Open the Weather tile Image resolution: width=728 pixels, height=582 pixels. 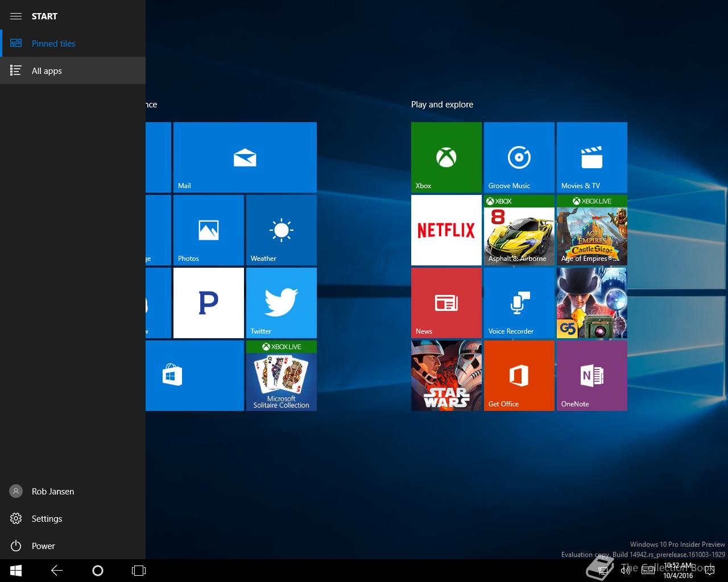(282, 230)
